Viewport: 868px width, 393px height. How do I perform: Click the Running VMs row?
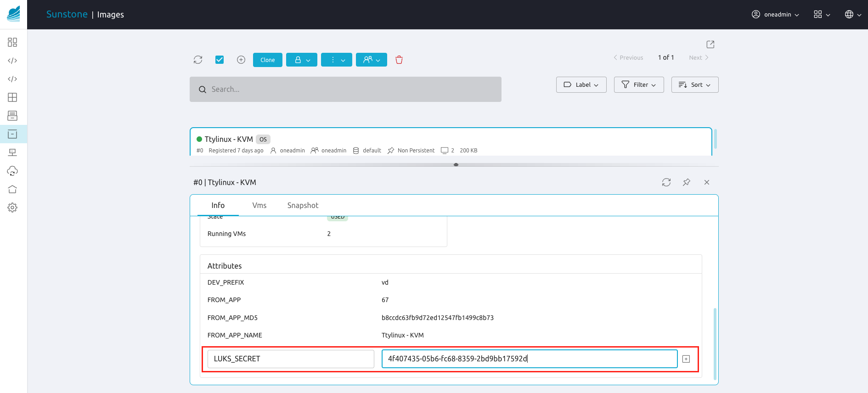[323, 234]
